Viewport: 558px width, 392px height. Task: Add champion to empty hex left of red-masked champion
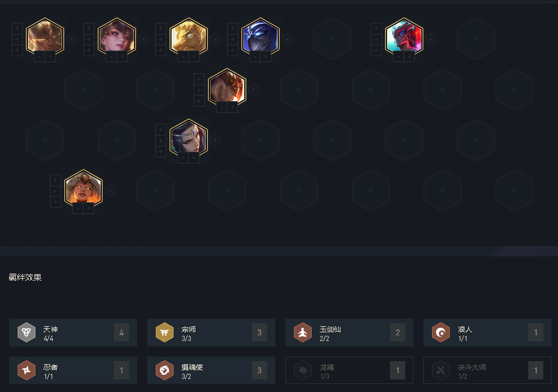pyautogui.click(x=332, y=39)
